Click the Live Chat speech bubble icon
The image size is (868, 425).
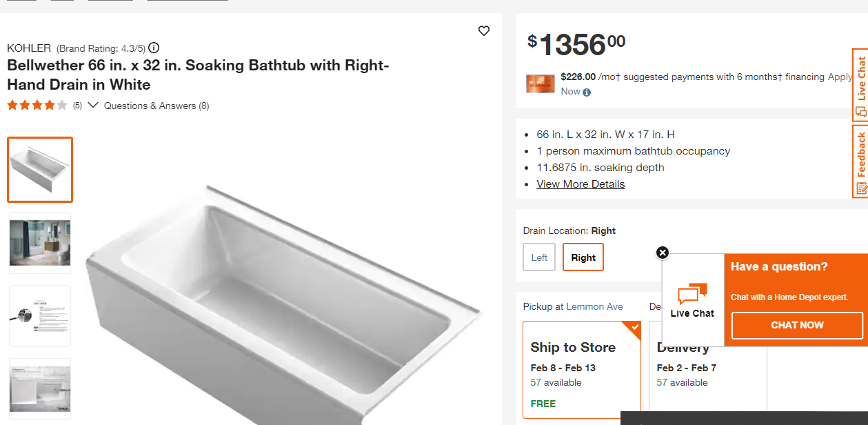point(692,295)
